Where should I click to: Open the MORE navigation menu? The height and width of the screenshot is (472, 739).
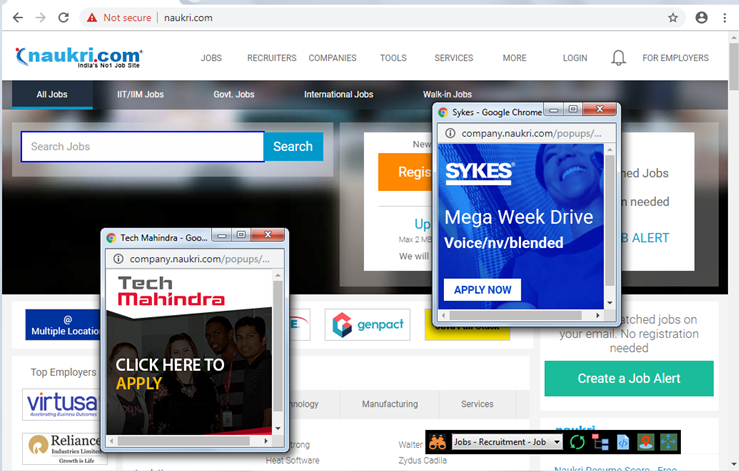(x=515, y=58)
